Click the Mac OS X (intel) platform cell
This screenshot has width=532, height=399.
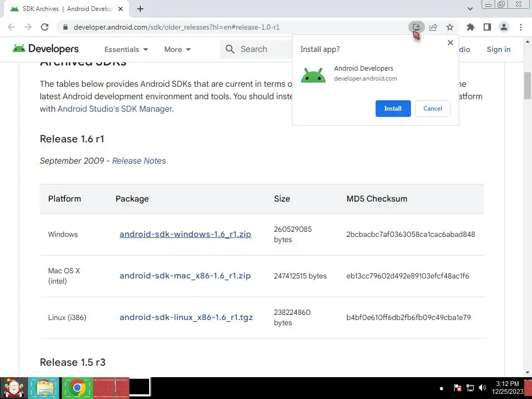pyautogui.click(x=64, y=276)
